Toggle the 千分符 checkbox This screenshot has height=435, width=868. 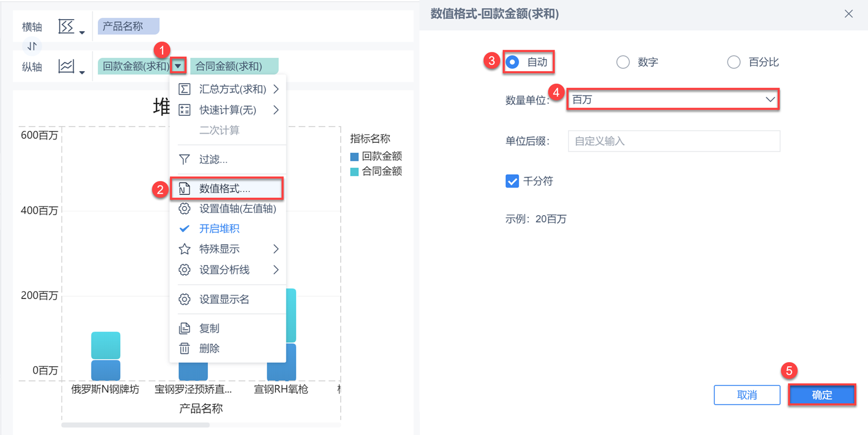(x=512, y=181)
